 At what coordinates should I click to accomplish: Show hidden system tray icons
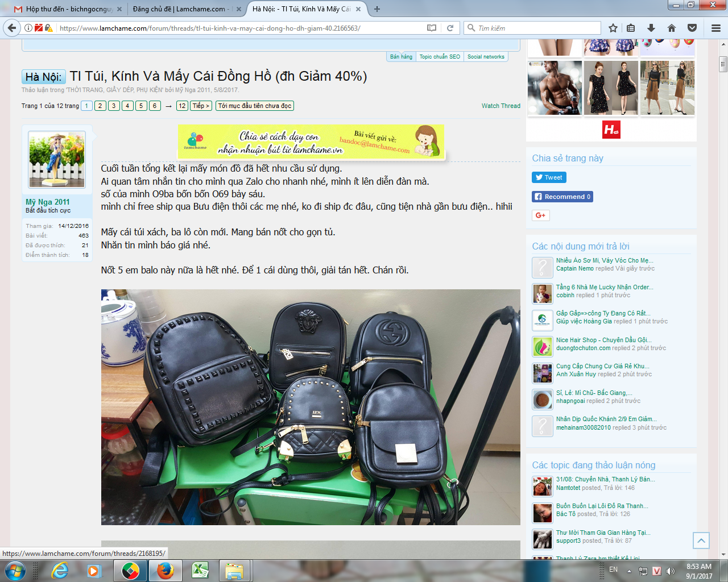tap(629, 571)
